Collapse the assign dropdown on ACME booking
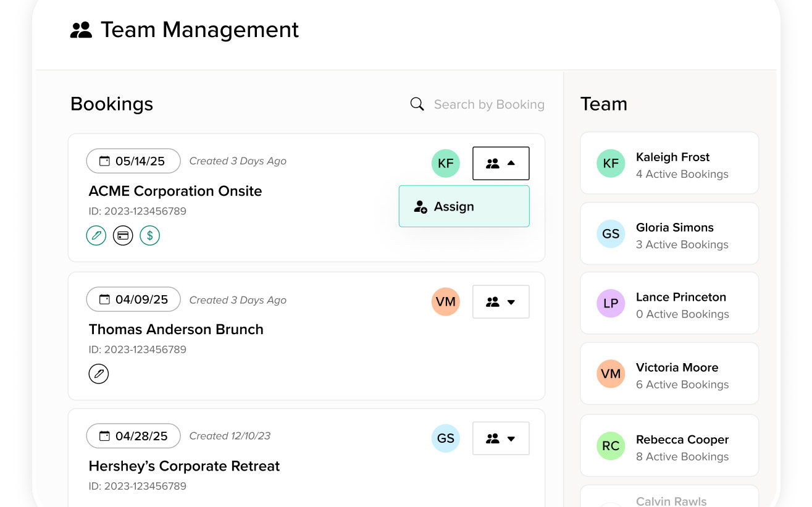 (501, 164)
